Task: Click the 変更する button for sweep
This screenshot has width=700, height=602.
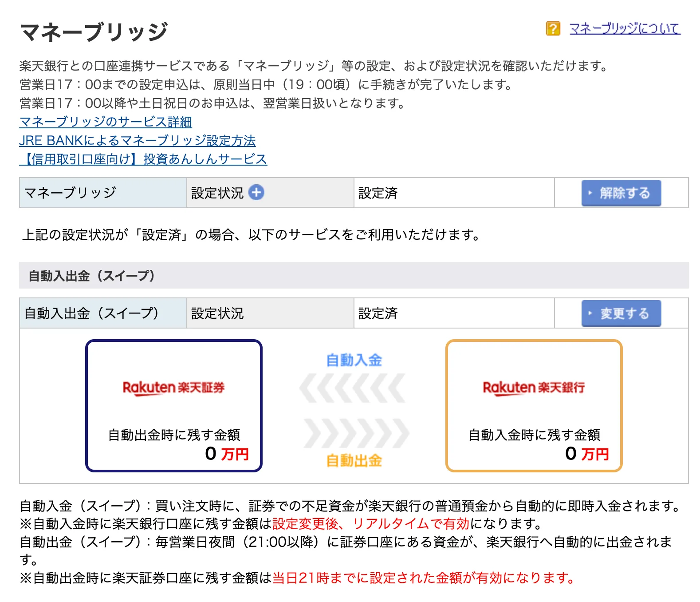Action: tap(621, 313)
